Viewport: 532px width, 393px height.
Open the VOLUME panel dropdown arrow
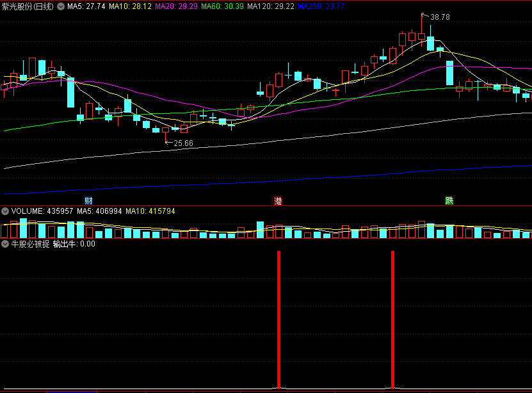click(x=5, y=211)
